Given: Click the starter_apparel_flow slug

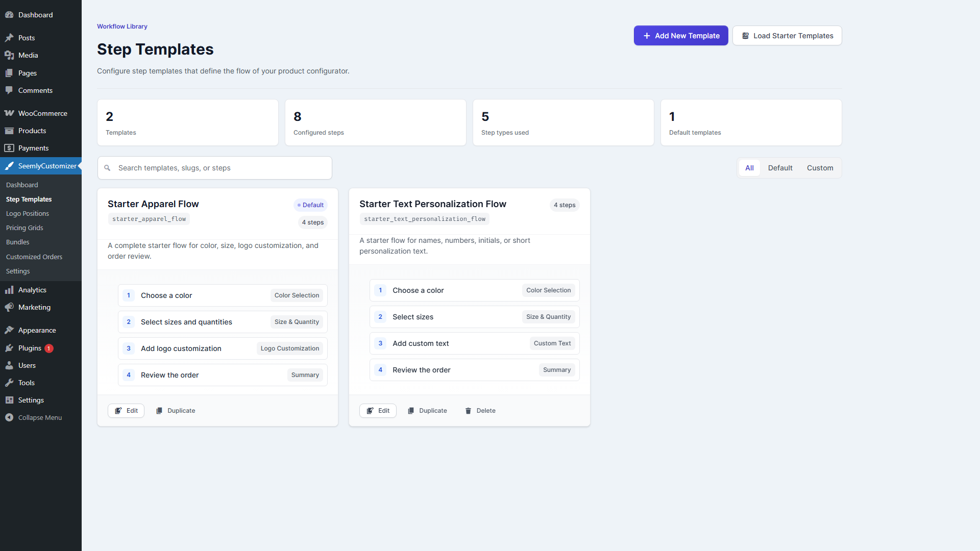Looking at the screenshot, I should click(149, 219).
